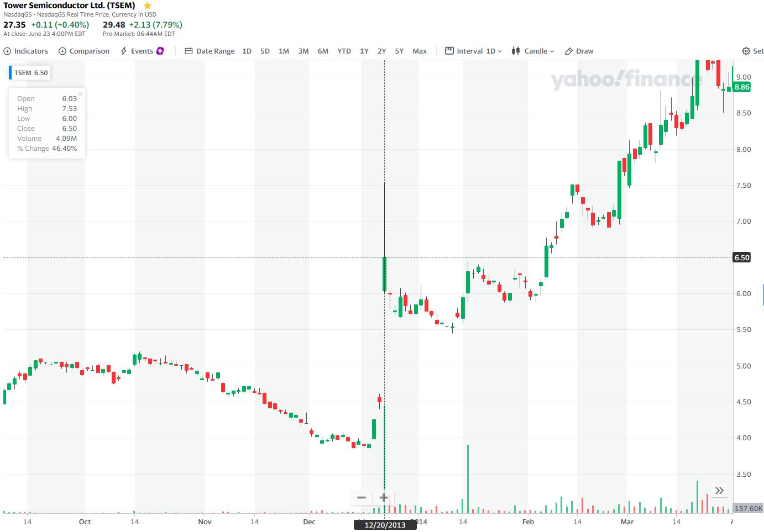Click the Oct label on the time axis

click(x=85, y=522)
